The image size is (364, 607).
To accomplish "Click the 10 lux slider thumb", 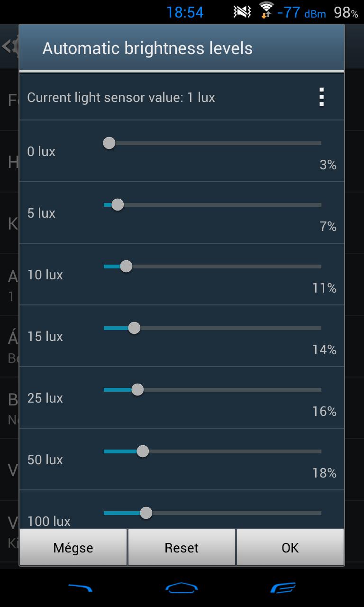I will click(126, 266).
